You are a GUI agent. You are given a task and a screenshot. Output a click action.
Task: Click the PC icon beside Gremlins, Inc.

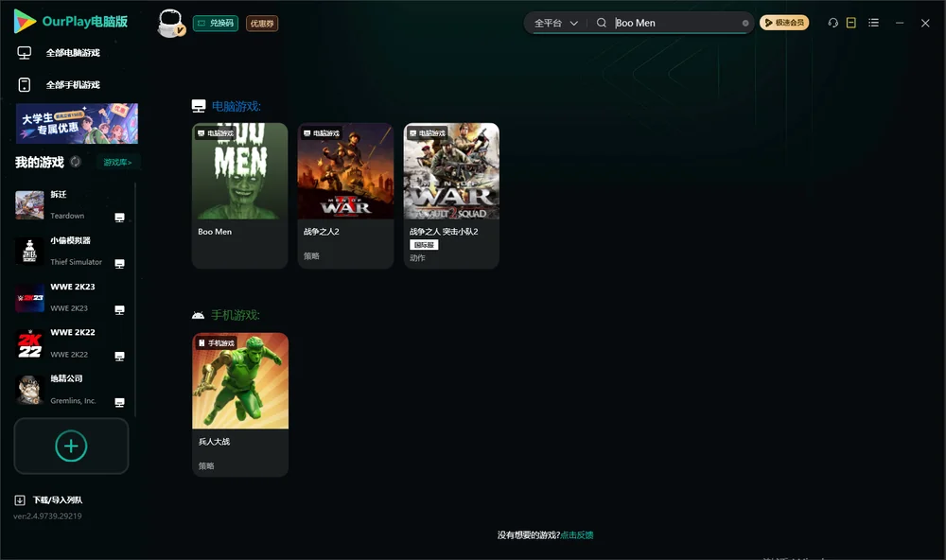[x=119, y=403]
